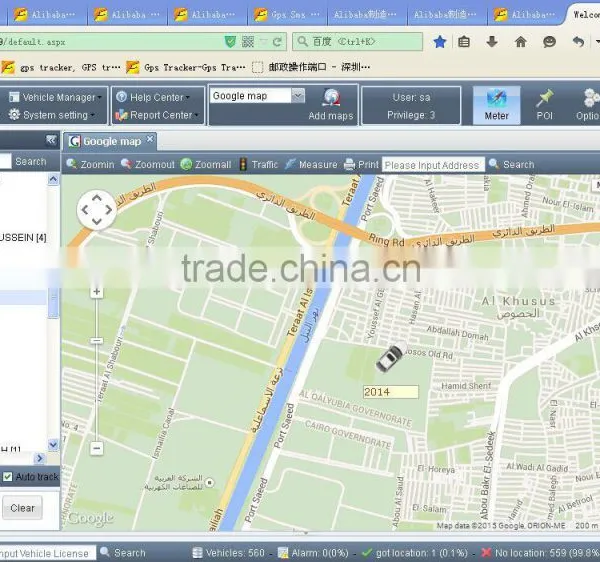Viewport: 600px width, 562px height.
Task: Click the No location: 559 status entry
Action: point(540,553)
